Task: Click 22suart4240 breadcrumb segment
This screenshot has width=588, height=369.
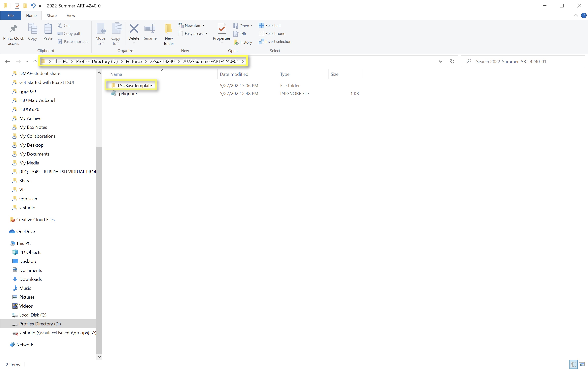Action: coord(162,61)
